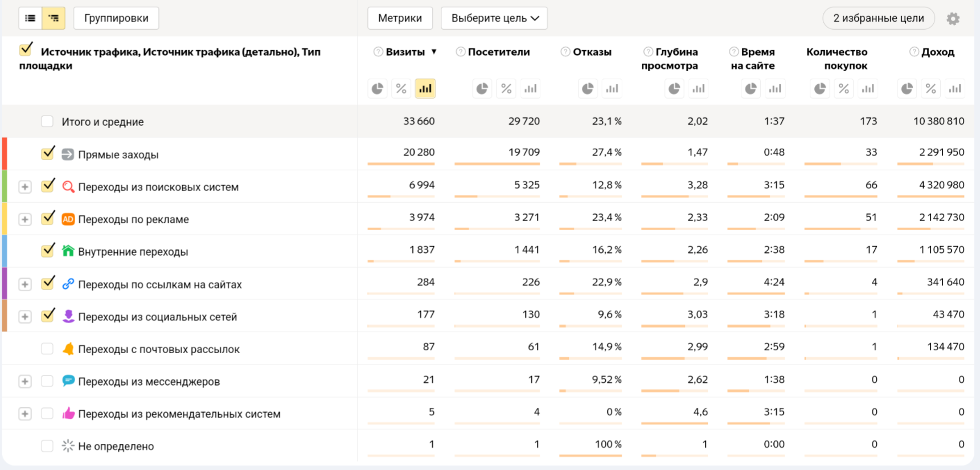Show bar chart for Отказы column

[x=612, y=89]
